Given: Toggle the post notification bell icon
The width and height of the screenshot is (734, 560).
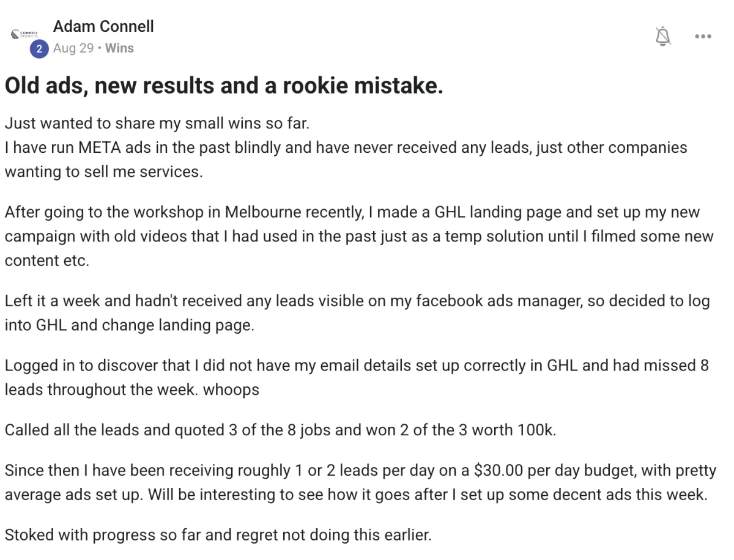Looking at the screenshot, I should point(662,37).
